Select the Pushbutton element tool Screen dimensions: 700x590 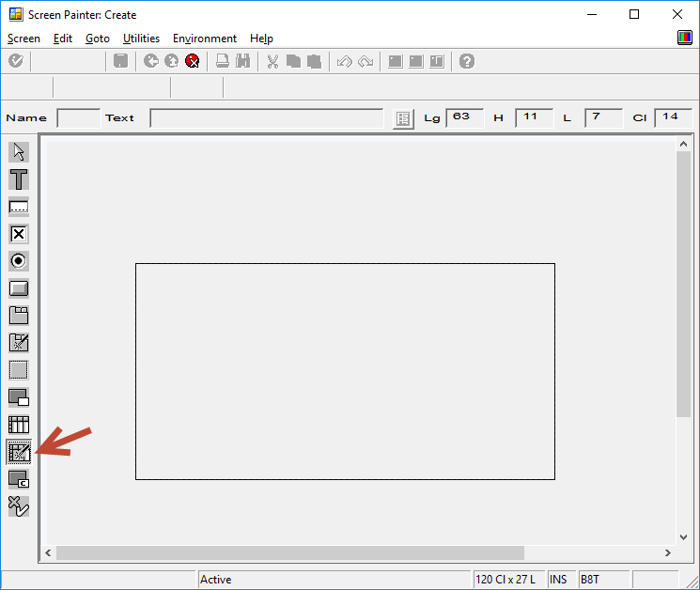point(18,288)
